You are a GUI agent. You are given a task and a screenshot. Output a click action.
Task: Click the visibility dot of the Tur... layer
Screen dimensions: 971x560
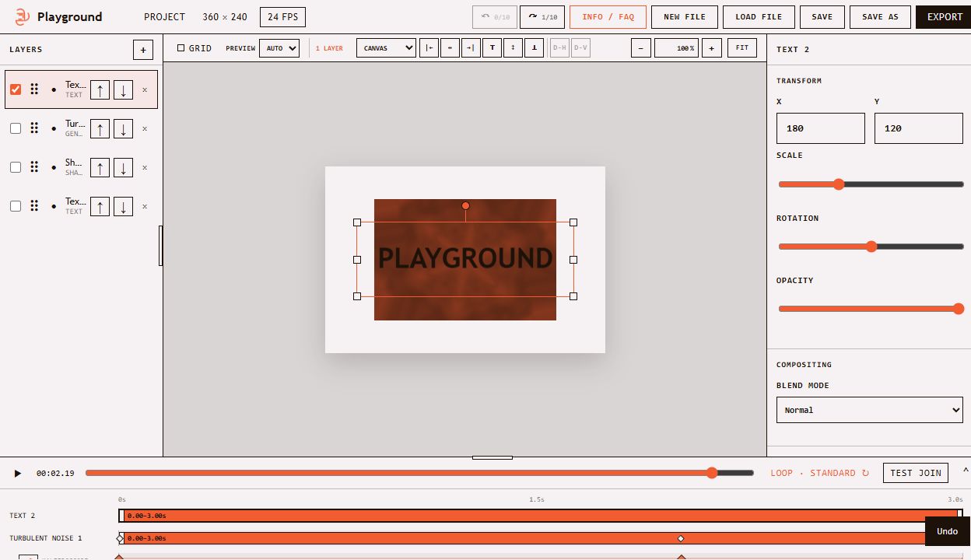click(x=54, y=128)
